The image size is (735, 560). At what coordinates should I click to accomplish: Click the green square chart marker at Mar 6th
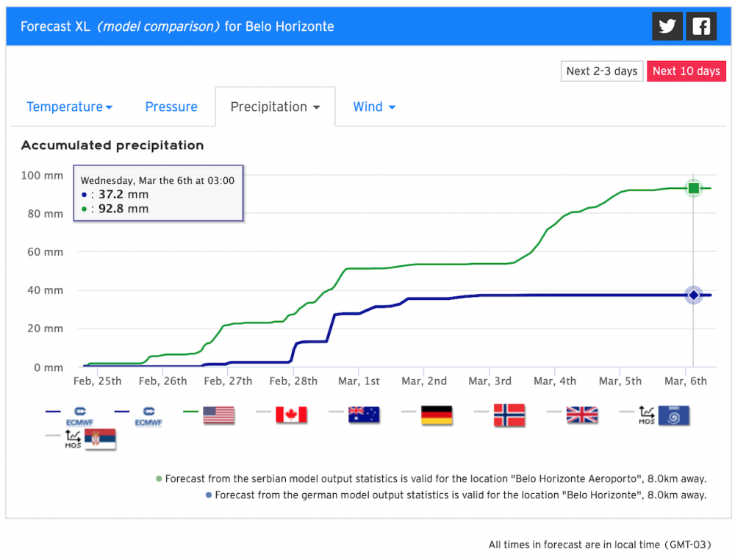point(693,188)
